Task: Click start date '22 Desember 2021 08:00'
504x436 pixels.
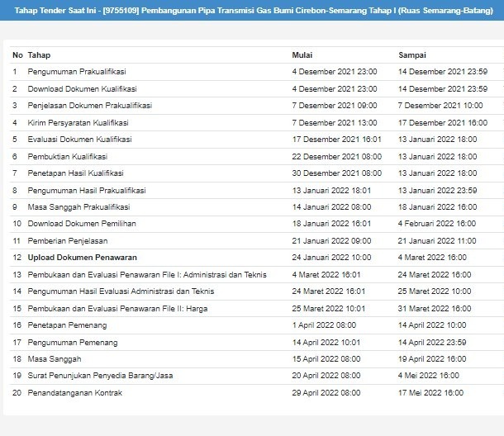Action: point(337,157)
